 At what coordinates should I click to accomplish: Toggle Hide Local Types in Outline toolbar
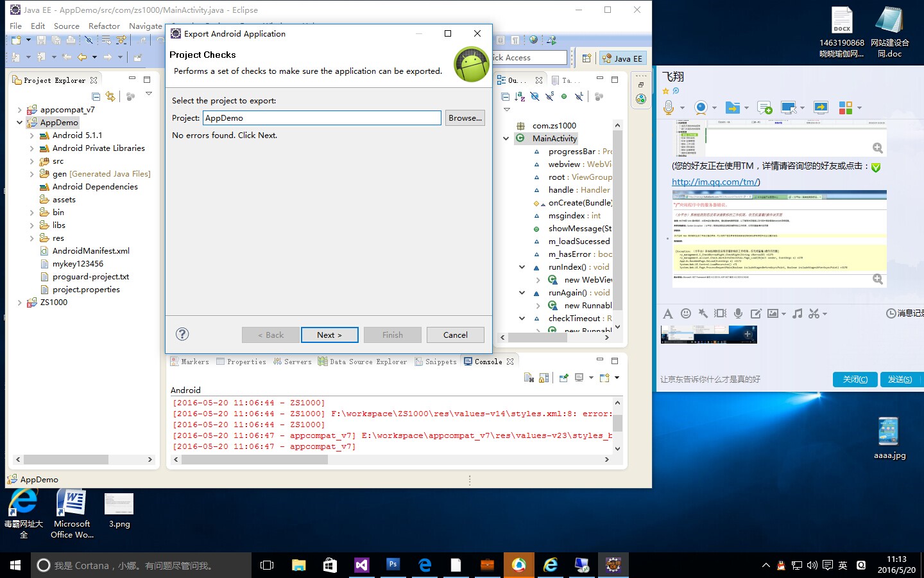[579, 96]
